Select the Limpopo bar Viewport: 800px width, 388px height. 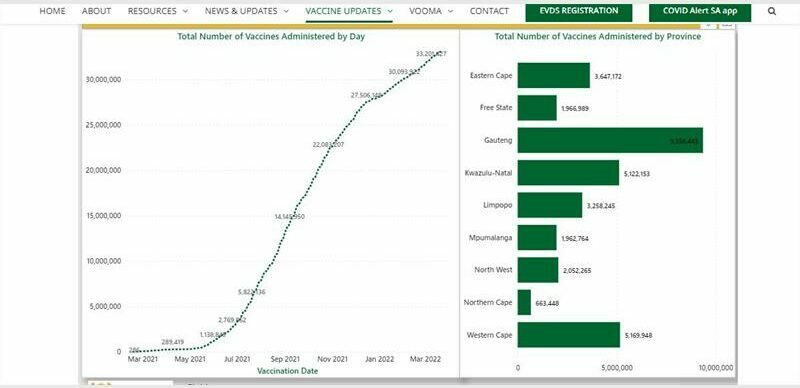[x=550, y=205]
